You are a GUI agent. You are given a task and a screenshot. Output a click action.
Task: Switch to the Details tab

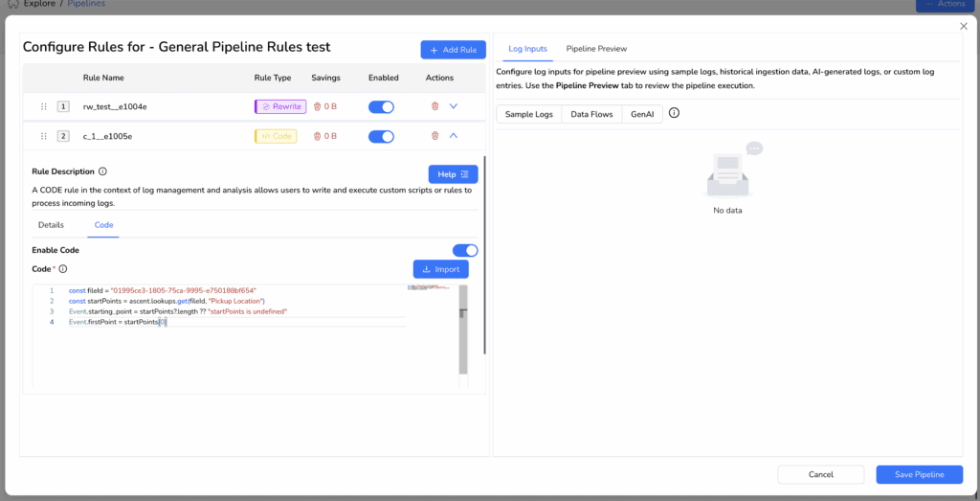coord(51,224)
